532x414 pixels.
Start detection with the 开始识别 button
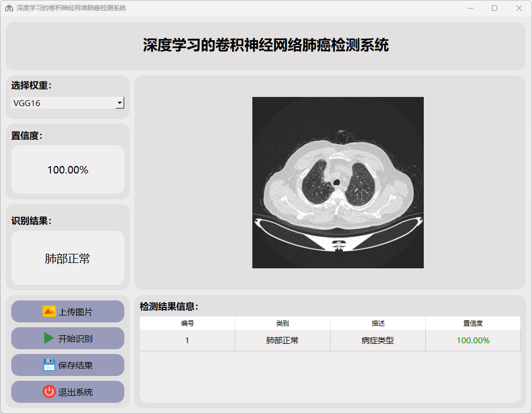tap(68, 338)
